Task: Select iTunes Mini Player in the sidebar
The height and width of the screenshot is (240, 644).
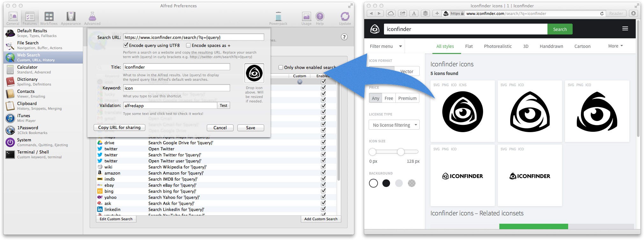Action: [43, 118]
